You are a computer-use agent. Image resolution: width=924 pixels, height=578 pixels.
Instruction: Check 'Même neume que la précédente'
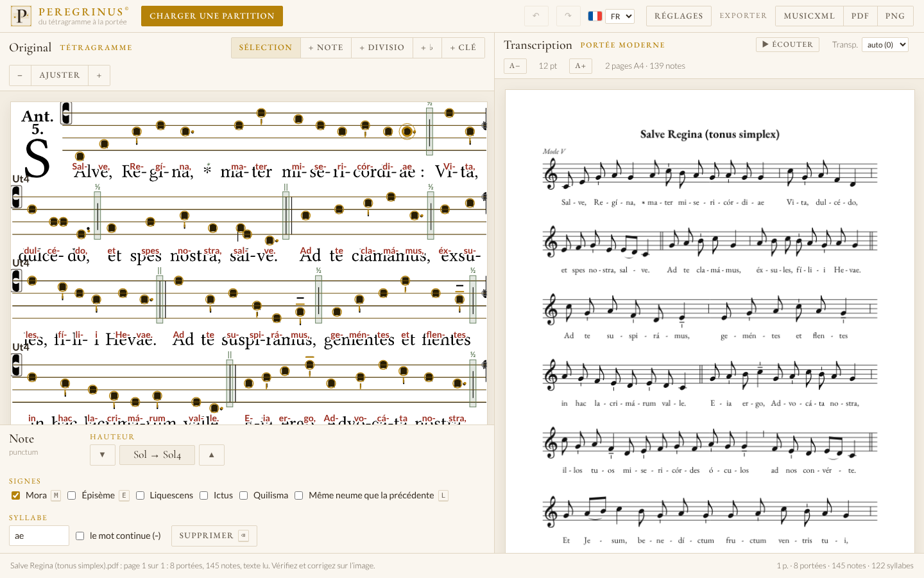[x=299, y=495]
